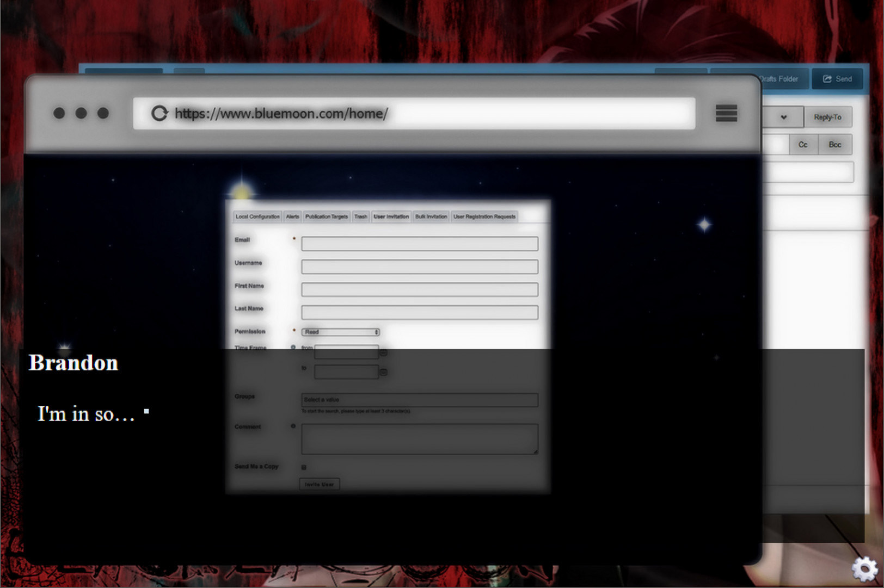Screen dimensions: 884x588
Task: Open the browser hamburger menu
Action: pos(726,113)
